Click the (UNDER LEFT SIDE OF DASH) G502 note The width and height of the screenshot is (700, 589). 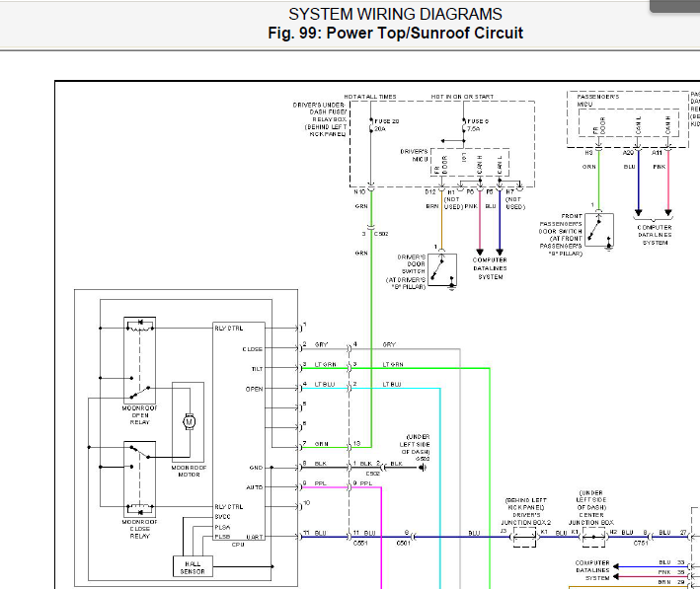pyautogui.click(x=415, y=448)
